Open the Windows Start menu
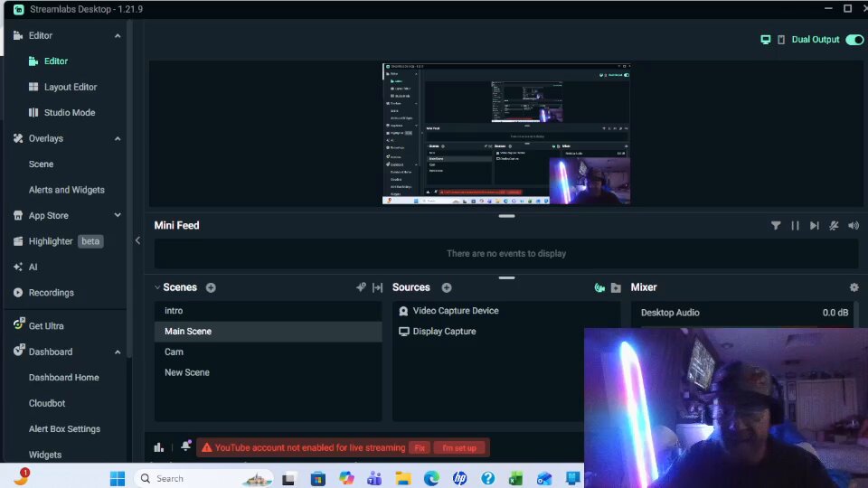 pos(118,479)
